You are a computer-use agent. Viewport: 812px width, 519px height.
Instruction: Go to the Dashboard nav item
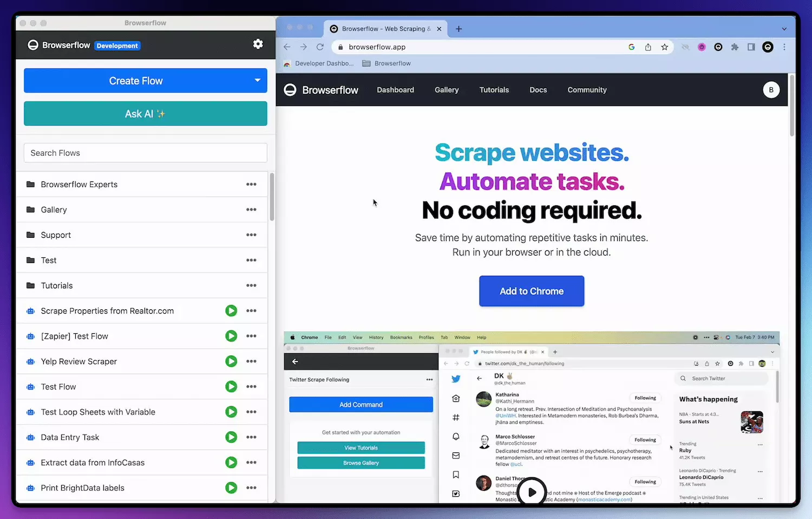395,90
